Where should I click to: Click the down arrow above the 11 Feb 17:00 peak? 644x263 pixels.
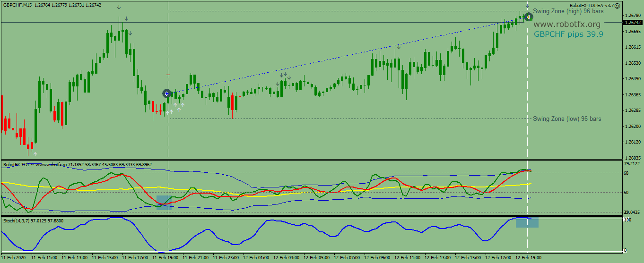(x=119, y=7)
